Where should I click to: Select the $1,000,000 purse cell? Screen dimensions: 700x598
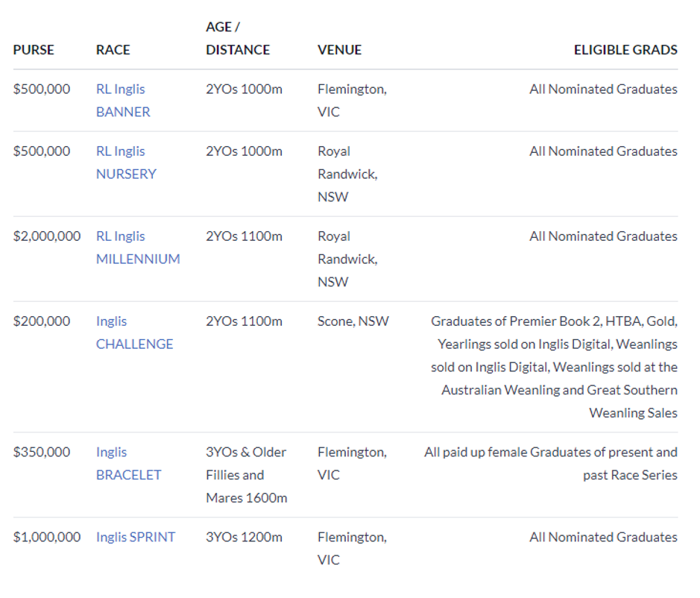coord(47,537)
